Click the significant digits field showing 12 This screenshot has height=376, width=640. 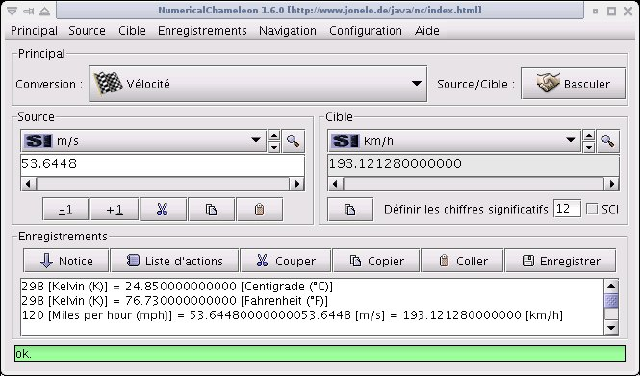pyautogui.click(x=567, y=209)
